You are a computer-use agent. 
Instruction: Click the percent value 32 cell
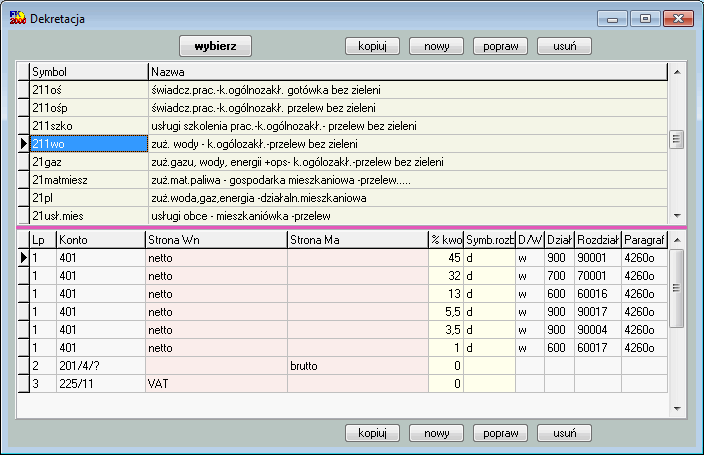[446, 276]
